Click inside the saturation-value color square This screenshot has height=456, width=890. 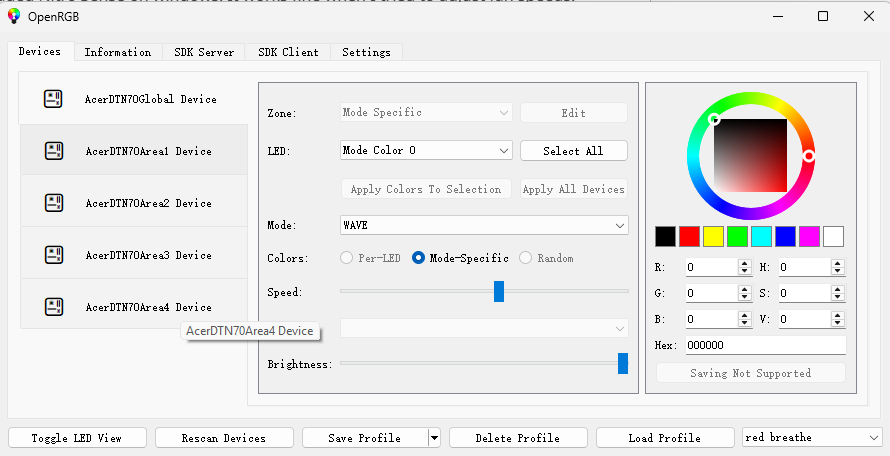[x=750, y=156]
